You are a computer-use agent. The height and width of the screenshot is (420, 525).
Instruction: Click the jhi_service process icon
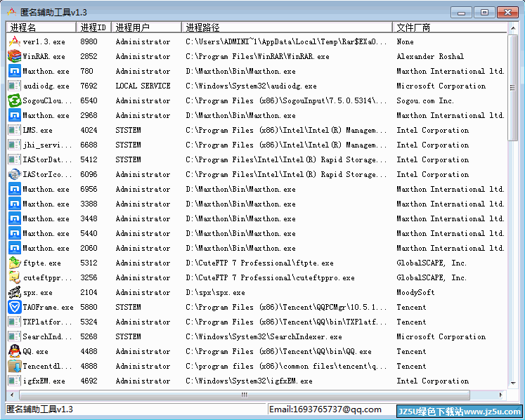14,145
